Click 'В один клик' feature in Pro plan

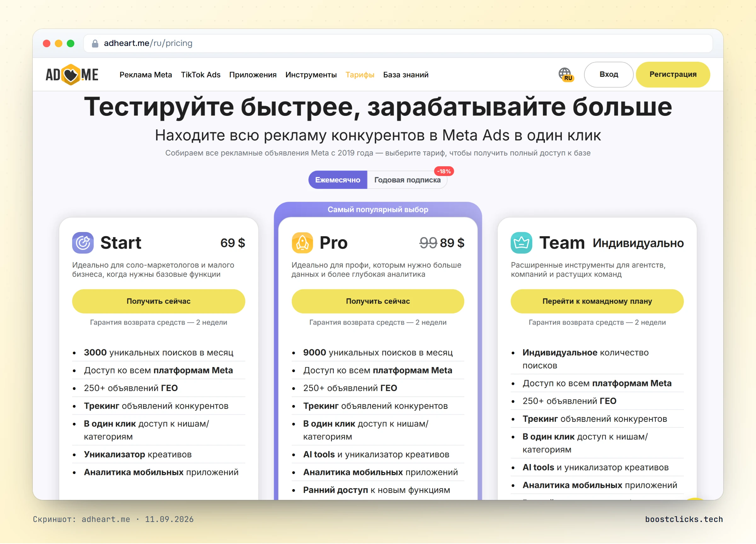[366, 430]
